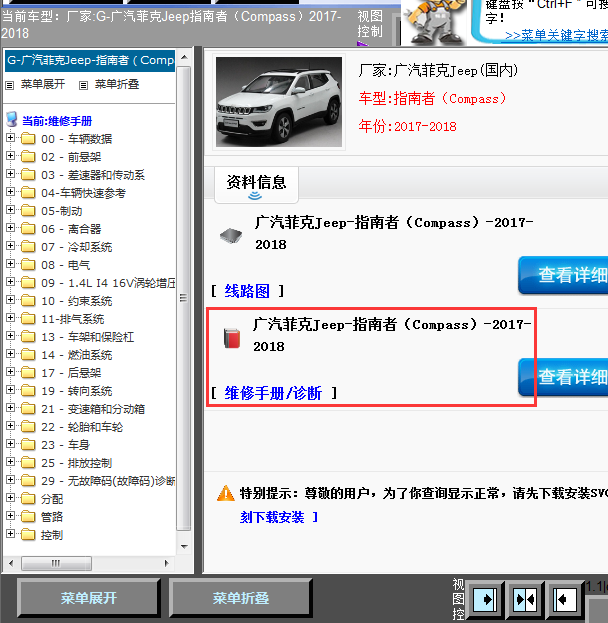Click the split view control icon

pyautogui.click(x=525, y=599)
